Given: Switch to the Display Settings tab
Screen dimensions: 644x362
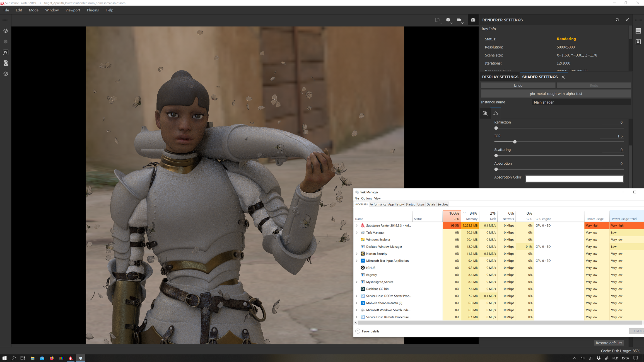Looking at the screenshot, I should pos(500,77).
